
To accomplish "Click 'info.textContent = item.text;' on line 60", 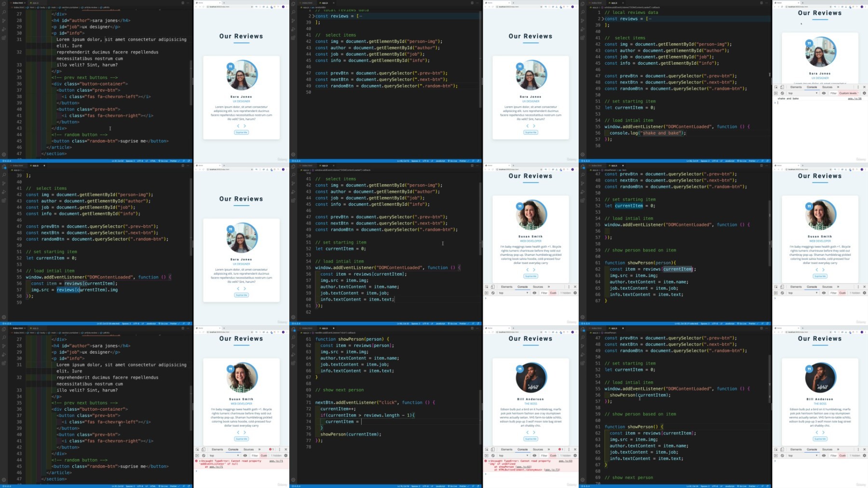I will point(357,299).
